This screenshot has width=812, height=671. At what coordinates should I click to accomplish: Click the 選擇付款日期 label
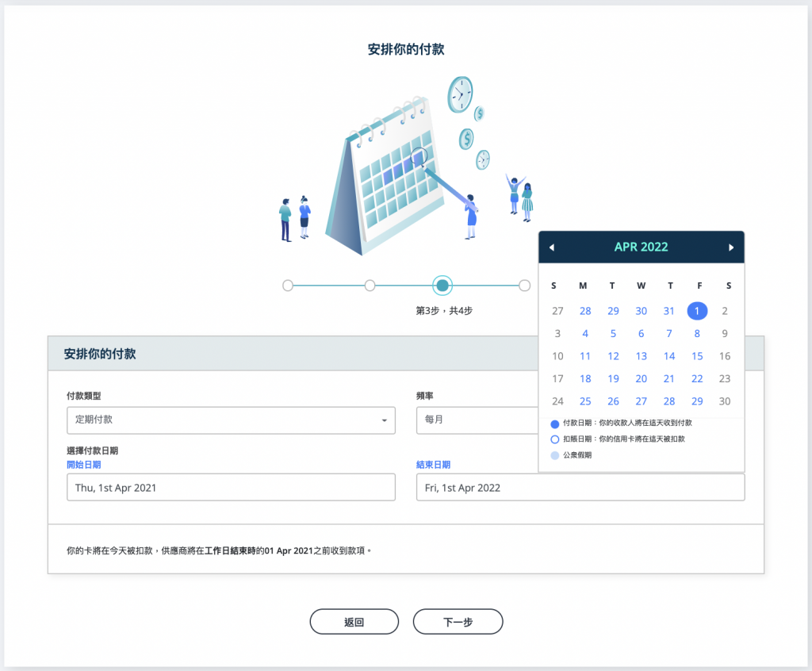(92, 451)
